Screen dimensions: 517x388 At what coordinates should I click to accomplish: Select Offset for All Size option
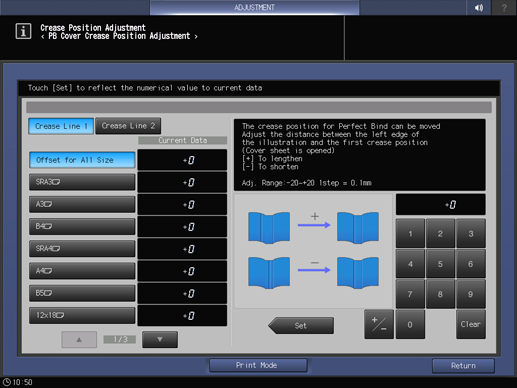(x=82, y=160)
